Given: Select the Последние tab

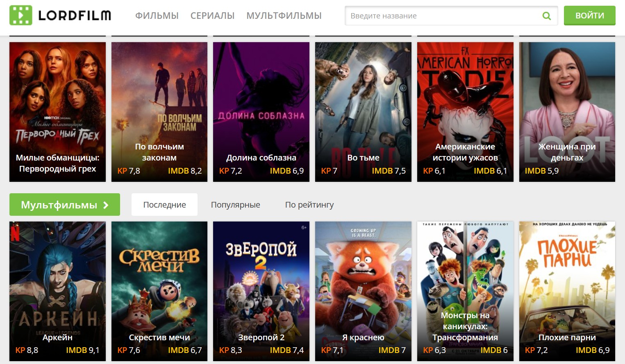Looking at the screenshot, I should (164, 205).
